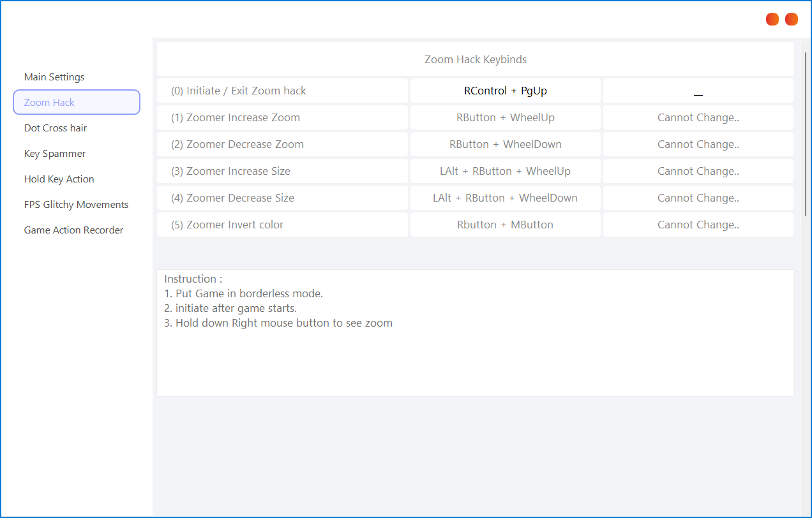Click the RButton + WheelDown keybind
812x518 pixels.
pyautogui.click(x=505, y=144)
